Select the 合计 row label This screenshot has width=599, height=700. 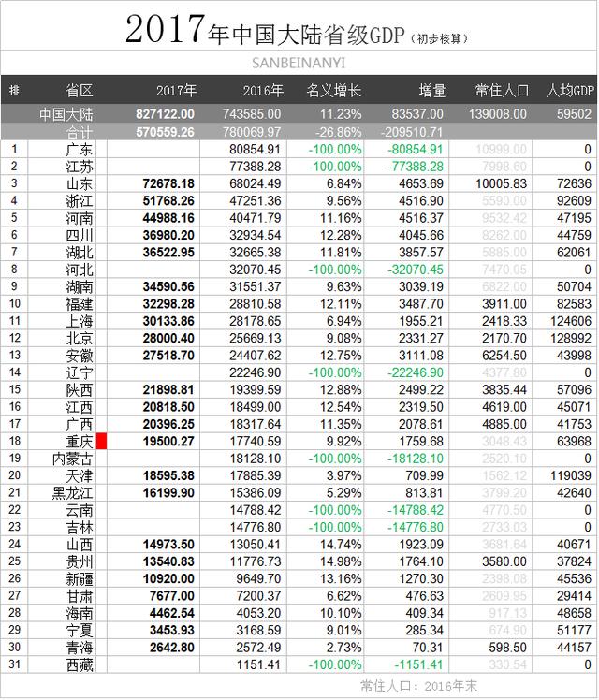pyautogui.click(x=79, y=132)
